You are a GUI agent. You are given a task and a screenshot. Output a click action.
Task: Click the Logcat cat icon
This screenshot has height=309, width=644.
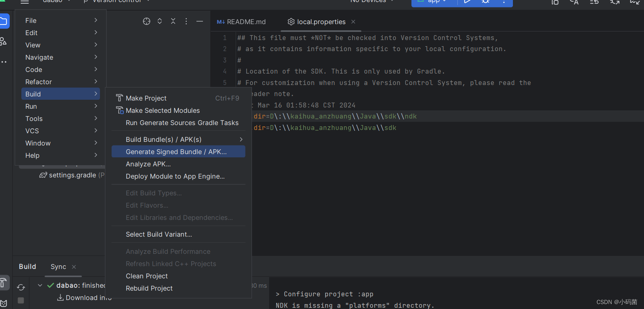coord(3,304)
